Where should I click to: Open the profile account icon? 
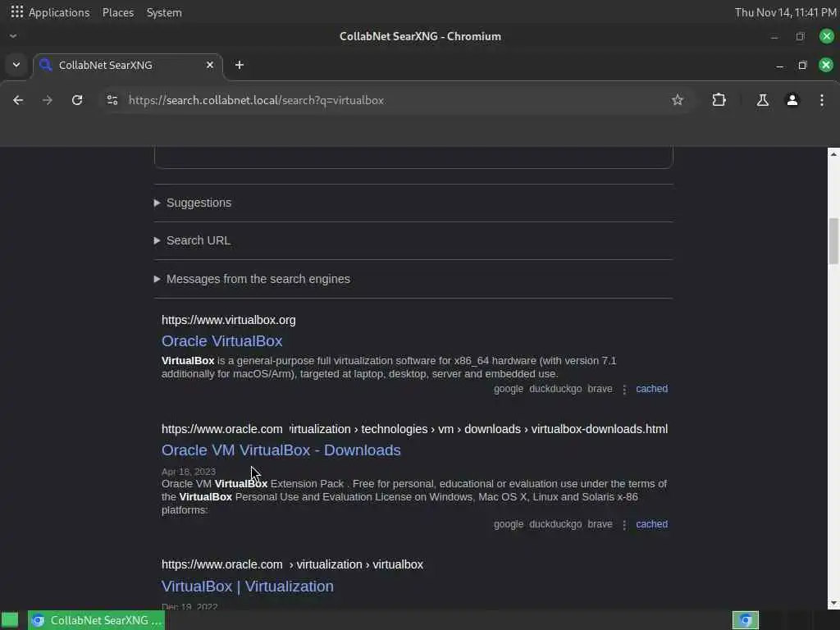click(x=792, y=100)
